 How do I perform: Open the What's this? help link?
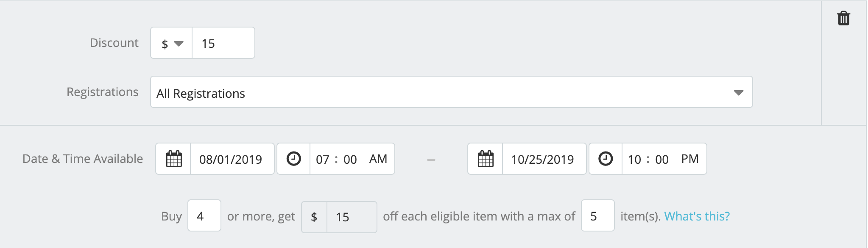click(x=697, y=216)
